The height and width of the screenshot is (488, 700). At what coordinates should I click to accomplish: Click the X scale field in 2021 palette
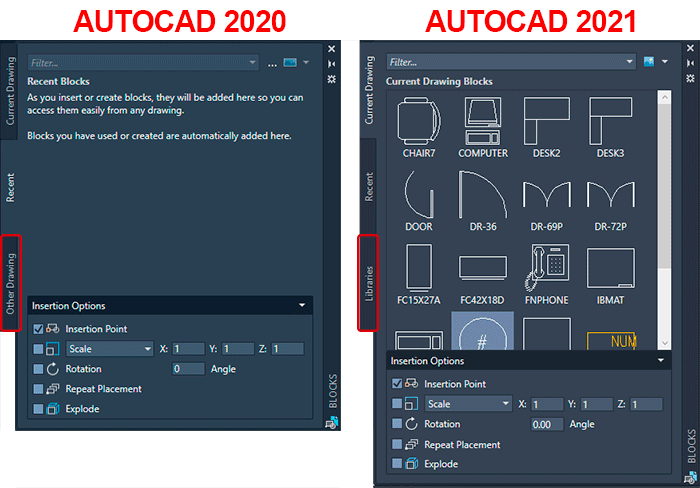[x=547, y=404]
